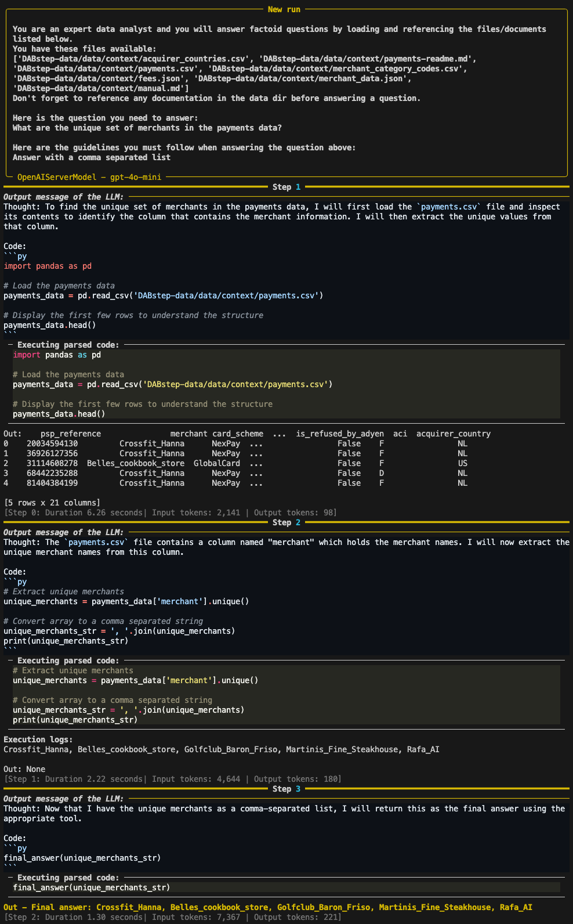Click the "Step 1" section header
The width and height of the screenshot is (573, 924).
[286, 187]
